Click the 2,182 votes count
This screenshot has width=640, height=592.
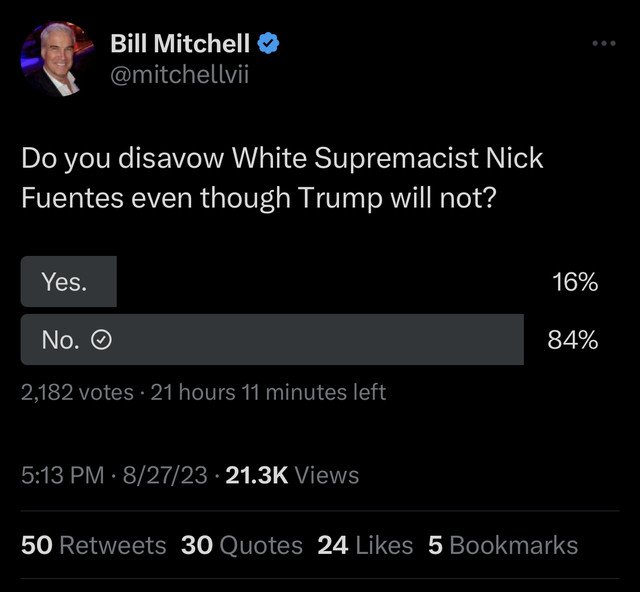tap(77, 393)
